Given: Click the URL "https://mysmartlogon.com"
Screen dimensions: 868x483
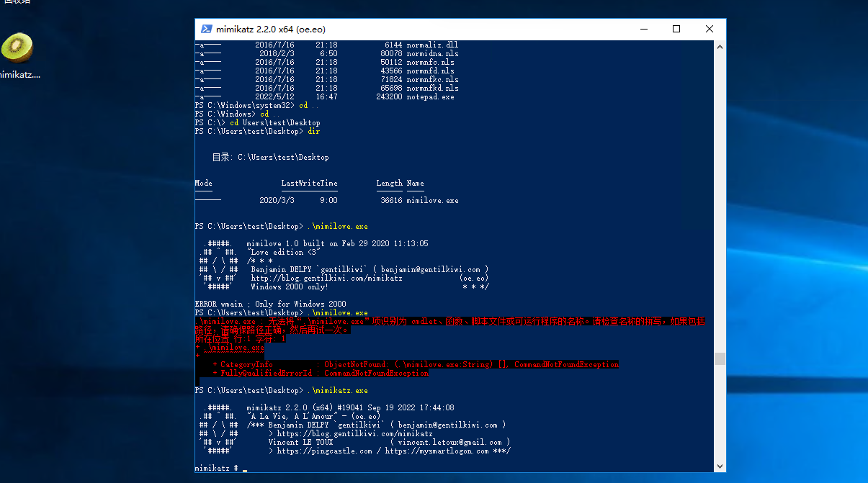Looking at the screenshot, I should (437, 451).
